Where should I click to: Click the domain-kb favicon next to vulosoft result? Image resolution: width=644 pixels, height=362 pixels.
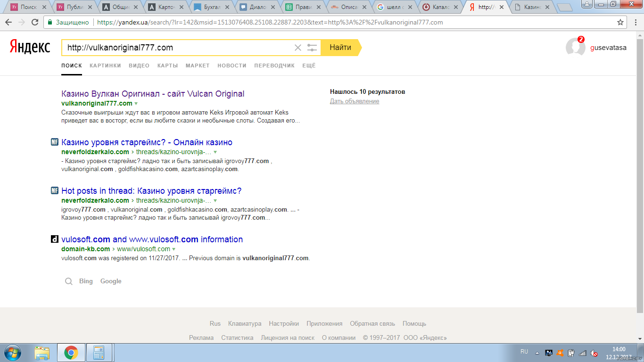[x=55, y=239]
